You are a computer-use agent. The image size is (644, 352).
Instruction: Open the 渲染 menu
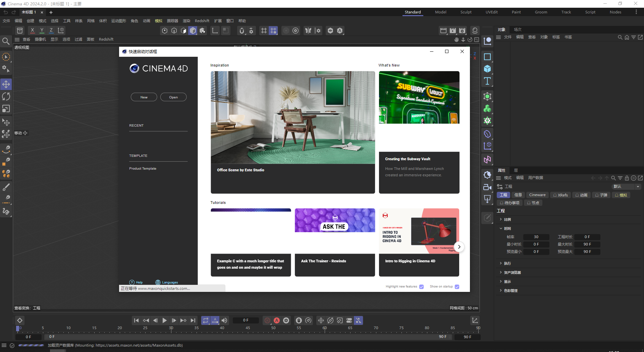[x=186, y=21]
